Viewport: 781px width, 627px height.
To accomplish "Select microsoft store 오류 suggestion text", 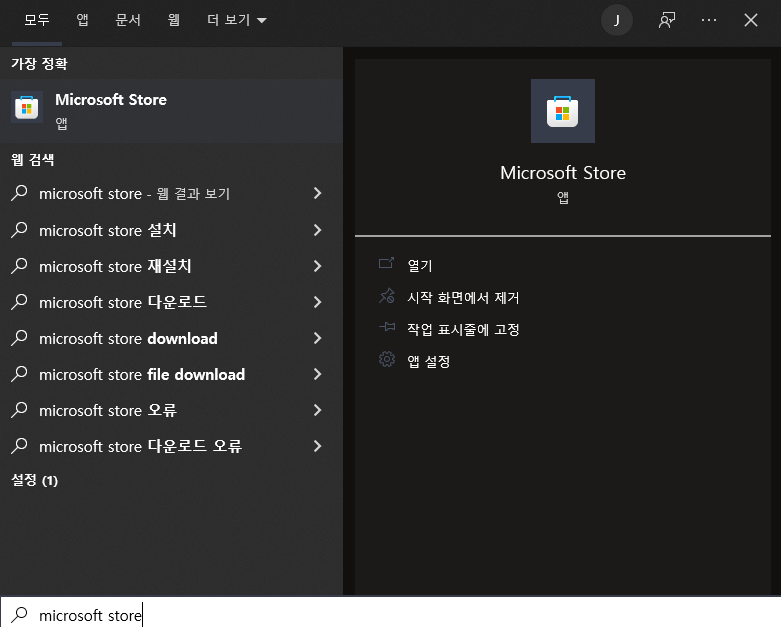I will 108,410.
